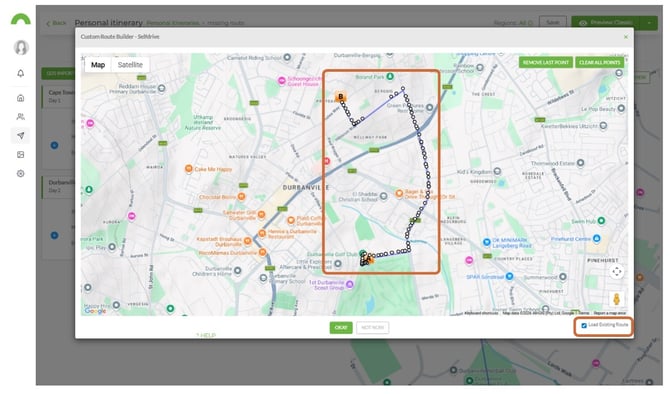Open the HELP link below the map

[206, 335]
